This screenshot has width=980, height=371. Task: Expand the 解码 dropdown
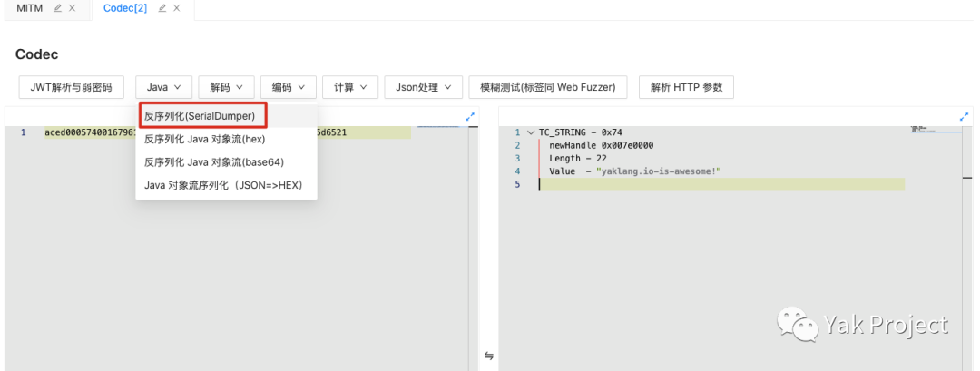[x=226, y=87]
